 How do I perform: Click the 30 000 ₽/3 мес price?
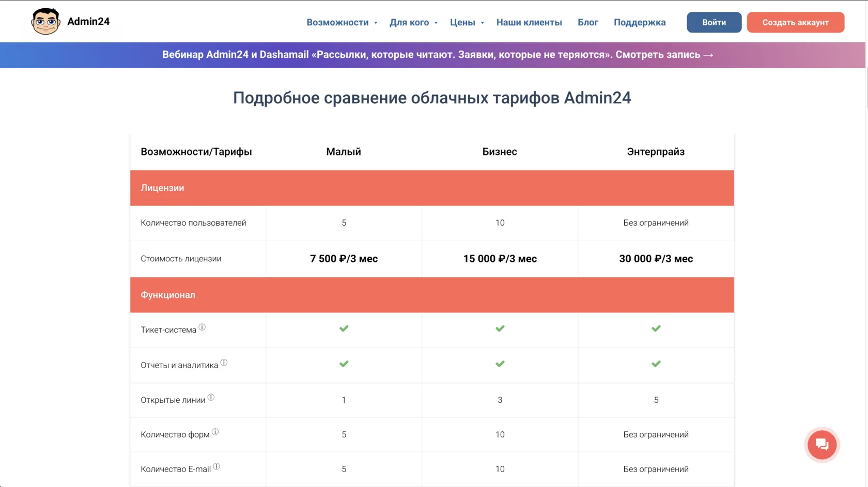point(656,259)
